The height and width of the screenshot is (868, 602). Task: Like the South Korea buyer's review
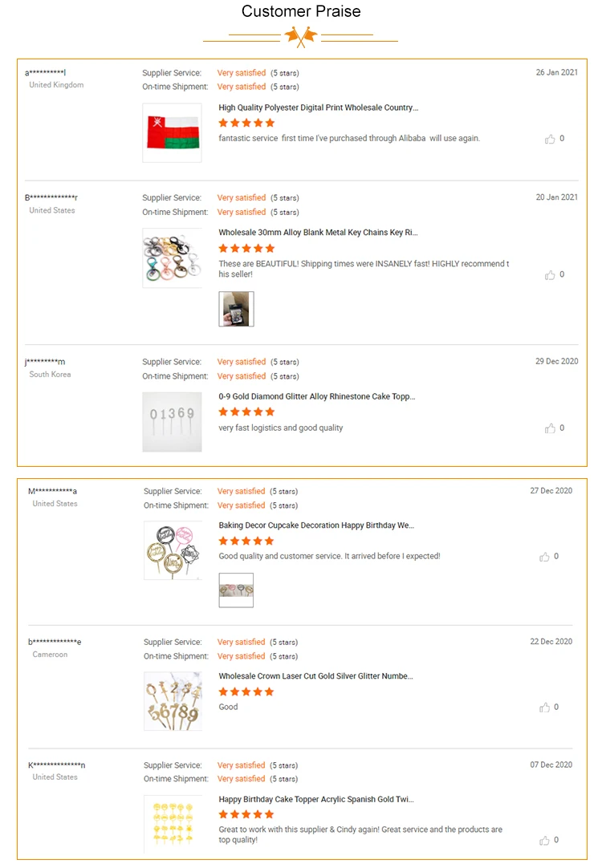550,428
